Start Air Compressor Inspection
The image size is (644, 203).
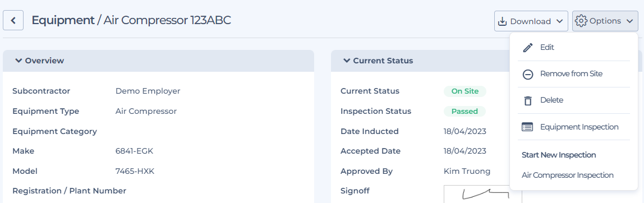click(x=568, y=175)
